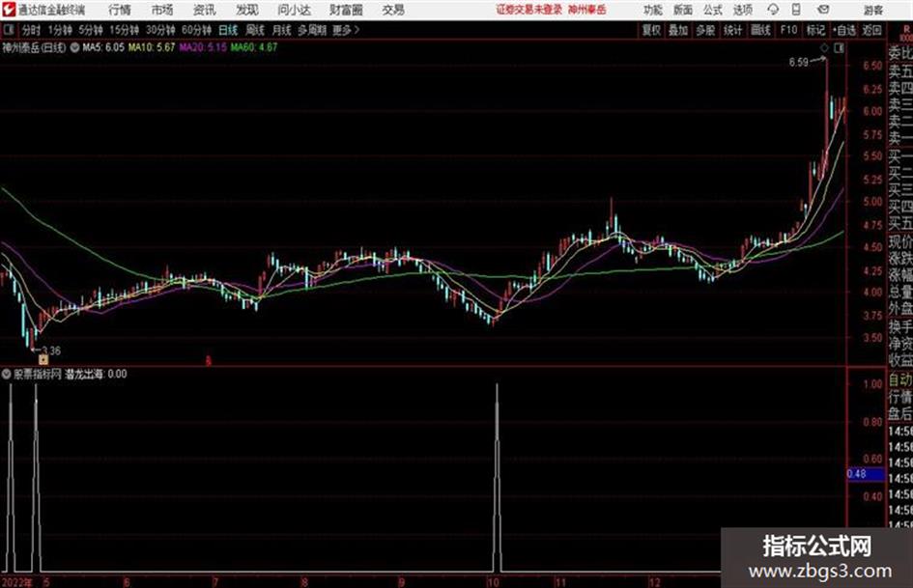Select the 周线 weekly period tab
Image resolution: width=913 pixels, height=588 pixels.
click(x=255, y=30)
